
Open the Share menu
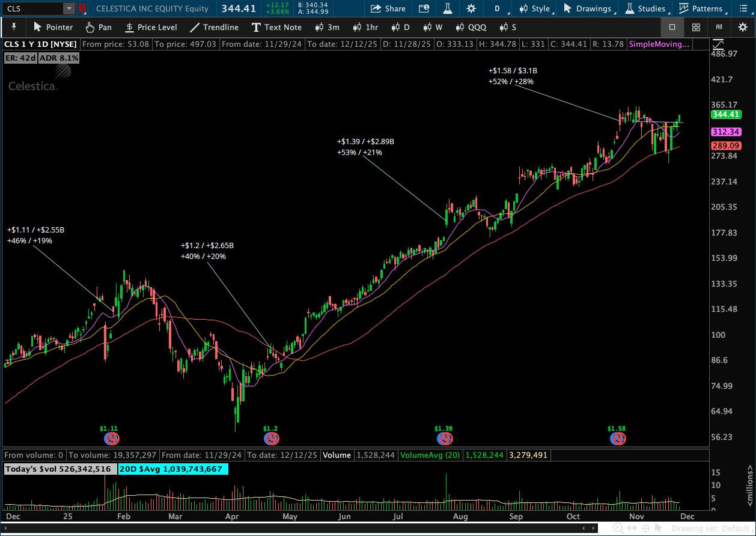click(x=388, y=8)
